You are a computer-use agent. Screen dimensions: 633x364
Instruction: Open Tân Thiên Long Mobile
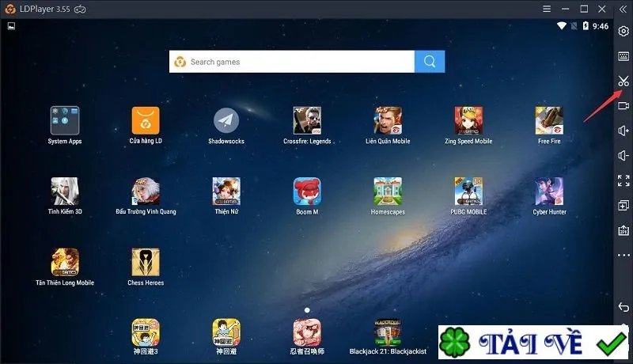pyautogui.click(x=65, y=262)
